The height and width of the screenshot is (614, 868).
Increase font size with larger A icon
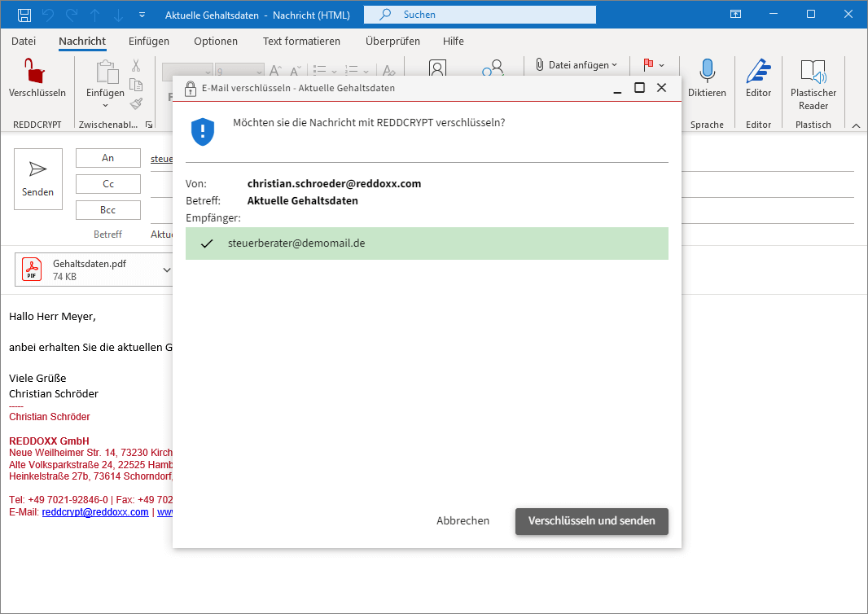coord(275,70)
